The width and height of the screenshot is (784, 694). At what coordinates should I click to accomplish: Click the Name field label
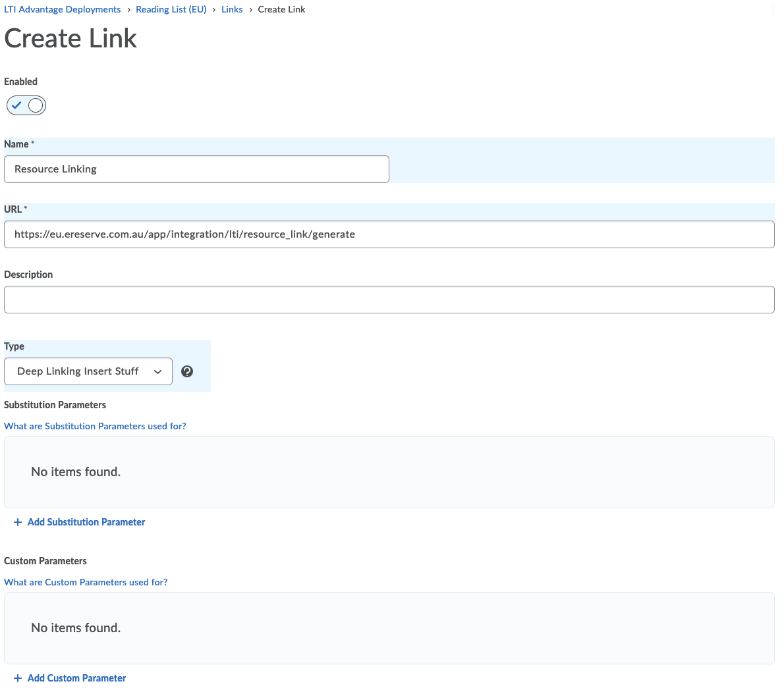pos(16,144)
